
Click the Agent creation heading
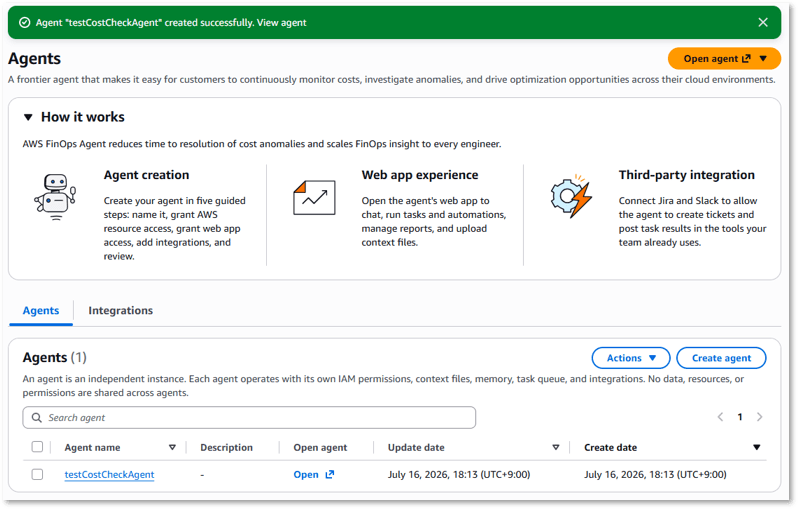(x=146, y=175)
